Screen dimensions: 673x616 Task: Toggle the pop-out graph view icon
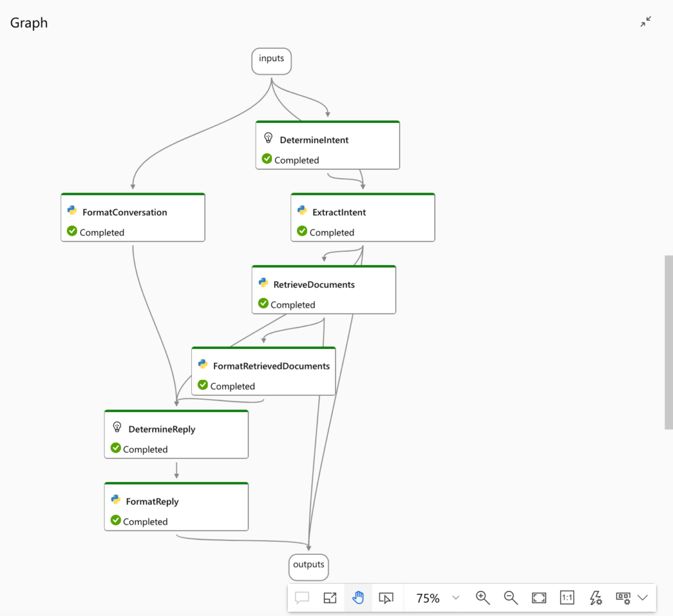(330, 598)
